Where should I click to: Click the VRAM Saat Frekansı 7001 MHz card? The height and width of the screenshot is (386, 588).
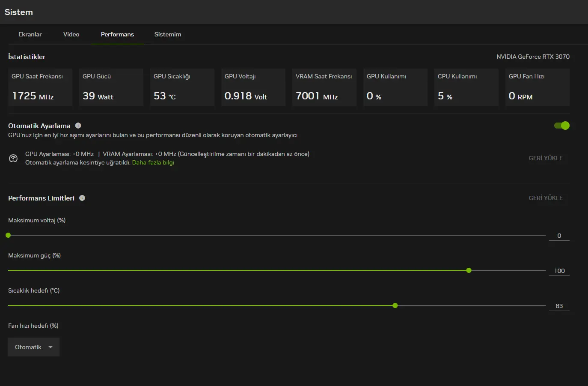click(x=324, y=87)
